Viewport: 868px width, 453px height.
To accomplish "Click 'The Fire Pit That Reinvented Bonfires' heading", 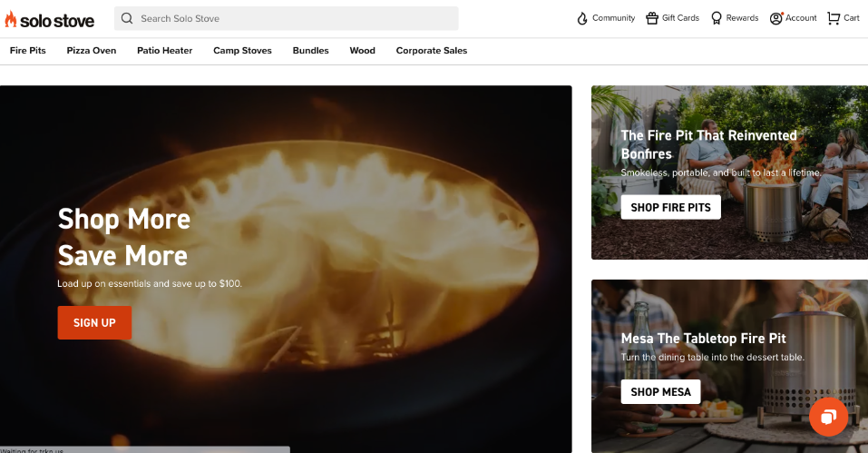I will coord(708,144).
